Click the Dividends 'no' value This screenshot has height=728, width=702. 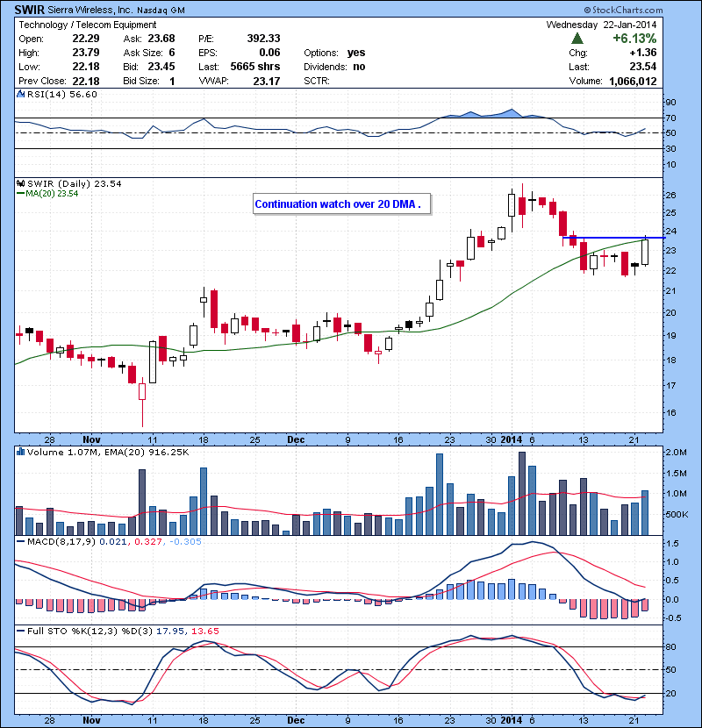[x=359, y=67]
